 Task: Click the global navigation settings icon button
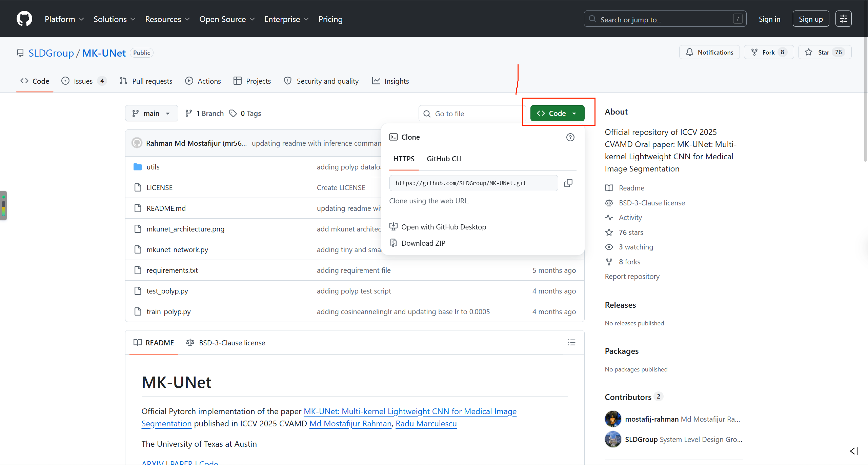click(x=844, y=19)
